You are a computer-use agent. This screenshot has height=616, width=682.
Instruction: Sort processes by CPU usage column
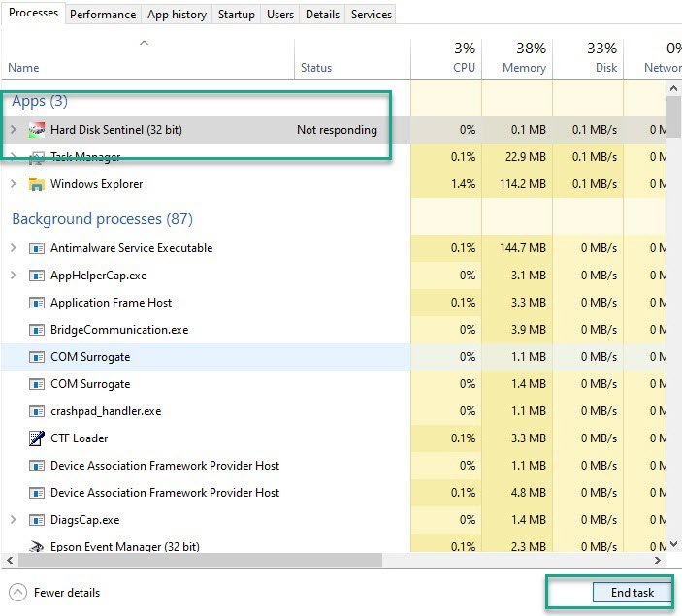446,59
